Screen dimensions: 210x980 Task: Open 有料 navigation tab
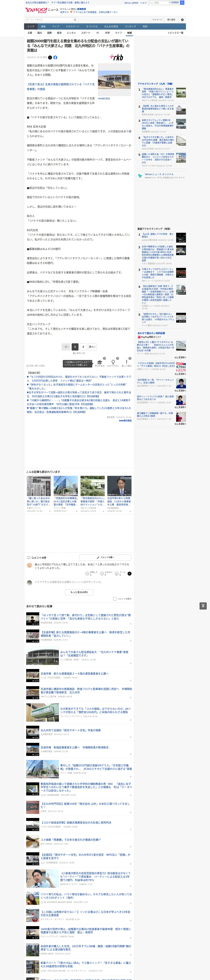click(145, 26)
